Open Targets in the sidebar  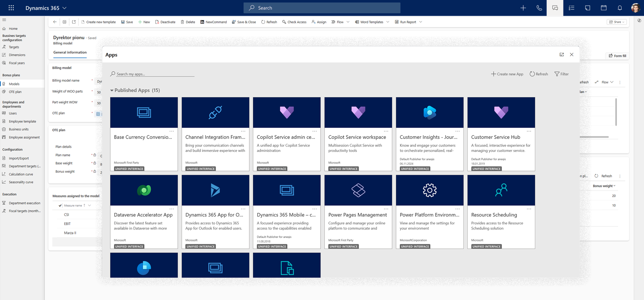point(14,47)
